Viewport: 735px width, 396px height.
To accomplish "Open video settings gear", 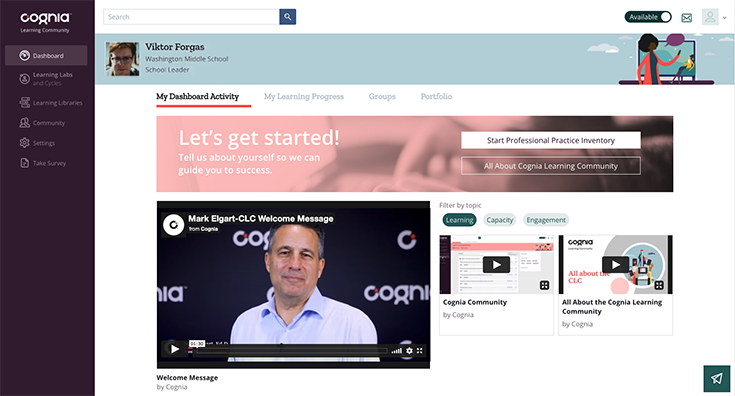I will pos(409,351).
